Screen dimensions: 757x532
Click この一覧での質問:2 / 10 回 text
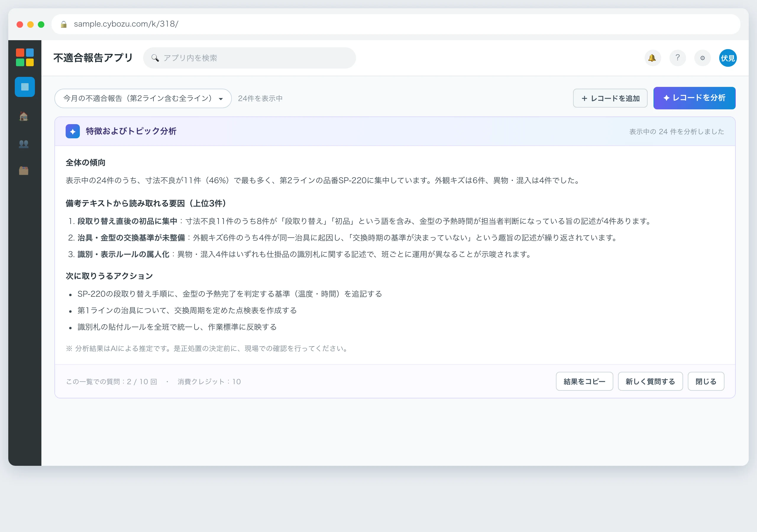[x=111, y=382]
